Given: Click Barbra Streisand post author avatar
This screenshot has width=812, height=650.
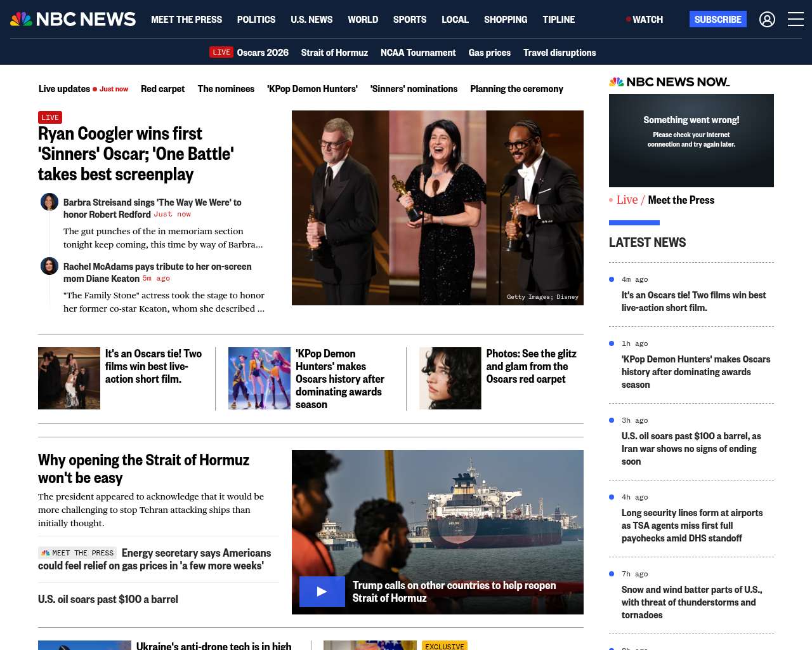Looking at the screenshot, I should [x=49, y=202].
